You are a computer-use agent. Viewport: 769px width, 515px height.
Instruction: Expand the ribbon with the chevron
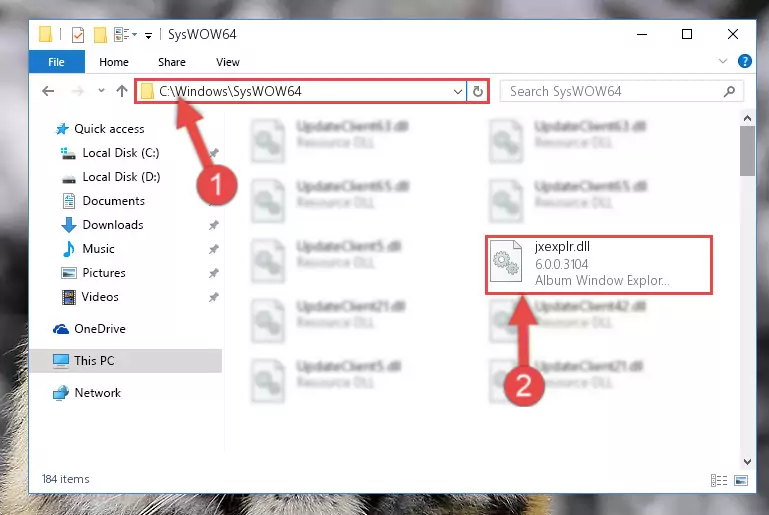[722, 61]
